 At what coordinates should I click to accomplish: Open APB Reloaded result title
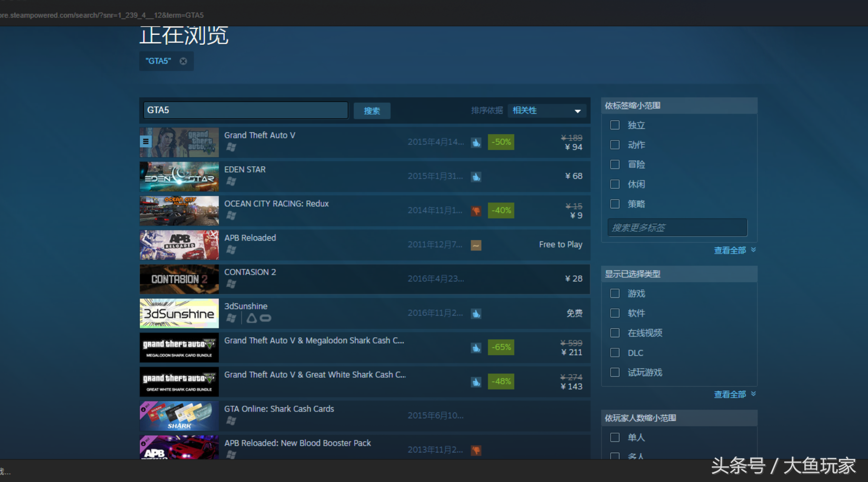click(250, 238)
